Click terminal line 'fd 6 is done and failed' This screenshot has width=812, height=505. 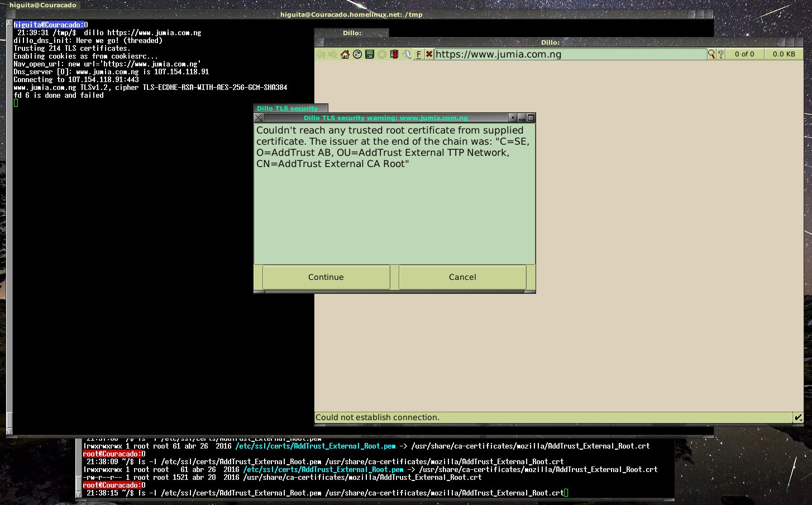59,95
